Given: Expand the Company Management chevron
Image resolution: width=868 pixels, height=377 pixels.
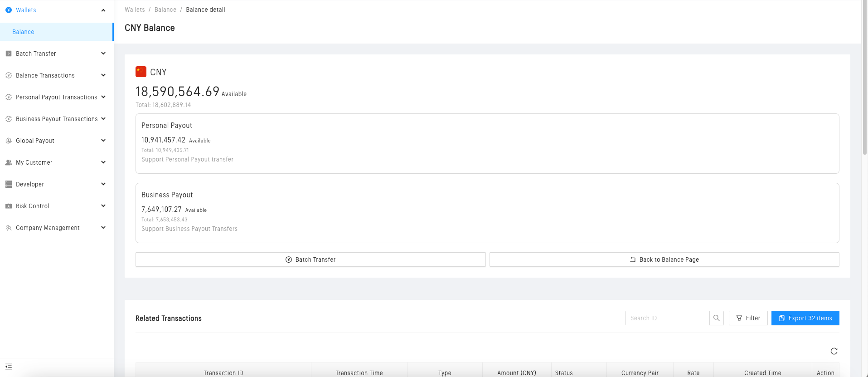Looking at the screenshot, I should (103, 228).
